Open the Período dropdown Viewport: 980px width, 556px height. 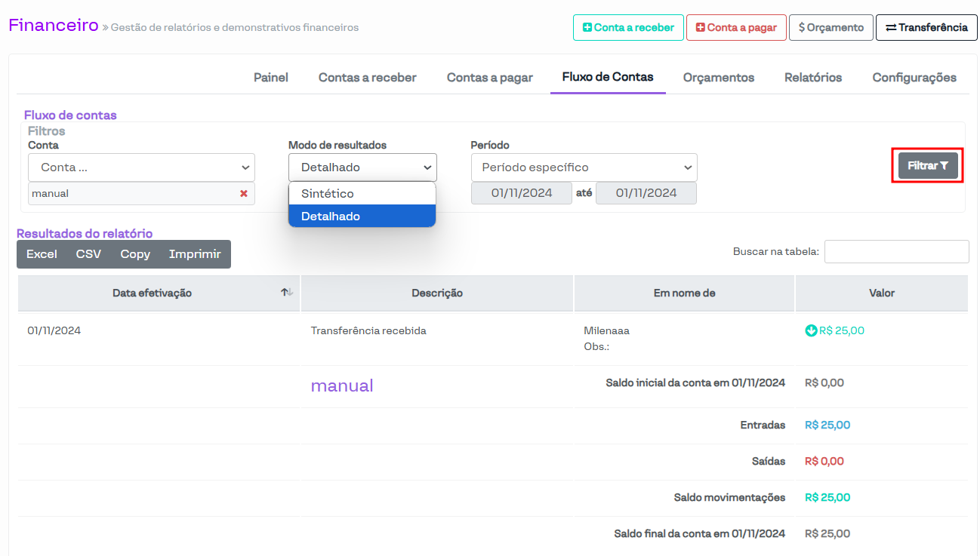coord(584,167)
